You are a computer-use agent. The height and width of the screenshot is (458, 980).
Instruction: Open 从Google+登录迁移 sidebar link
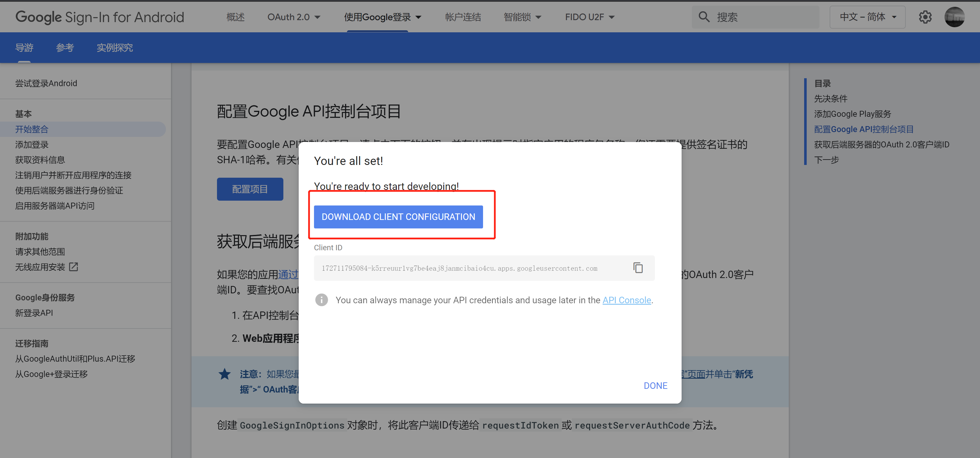point(51,374)
